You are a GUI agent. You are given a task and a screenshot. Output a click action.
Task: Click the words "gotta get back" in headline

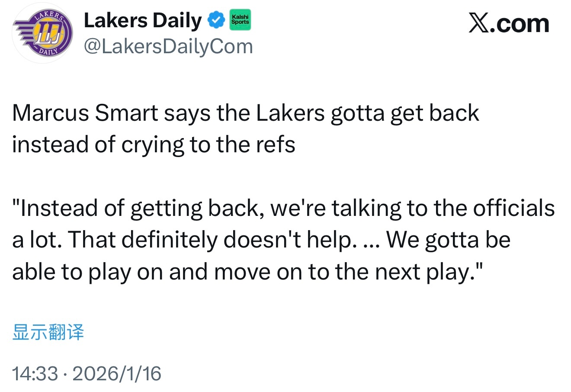[x=405, y=113]
